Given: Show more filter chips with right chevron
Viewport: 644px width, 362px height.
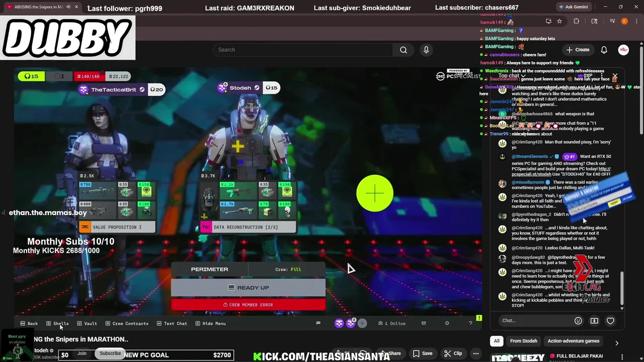Looking at the screenshot, I should pos(617,343).
